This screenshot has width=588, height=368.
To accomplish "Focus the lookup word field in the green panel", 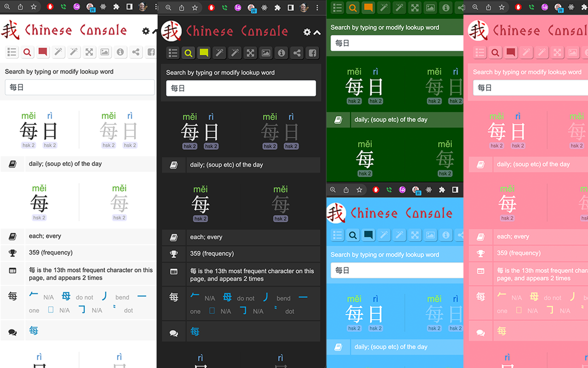I will (x=397, y=43).
